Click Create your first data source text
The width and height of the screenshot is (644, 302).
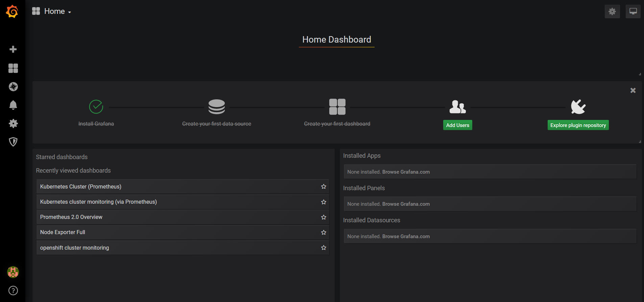coord(217,124)
